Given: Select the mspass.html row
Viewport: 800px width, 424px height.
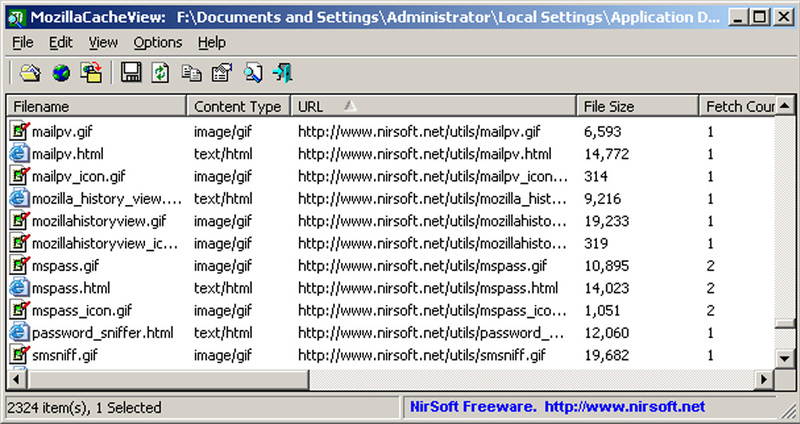Looking at the screenshot, I should [391, 288].
